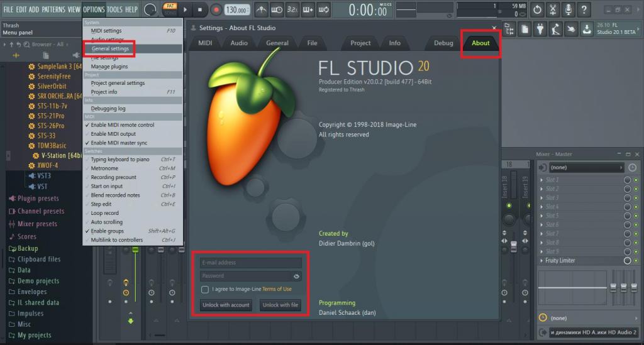
Task: Click the VST3 speaker folder icon
Action: click(31, 175)
